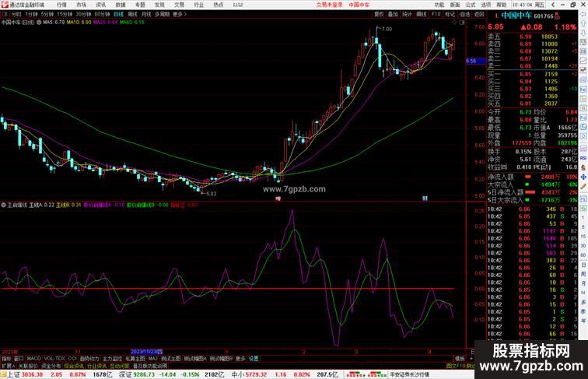Click the first red-green signal indicator in status bar

(355, 374)
